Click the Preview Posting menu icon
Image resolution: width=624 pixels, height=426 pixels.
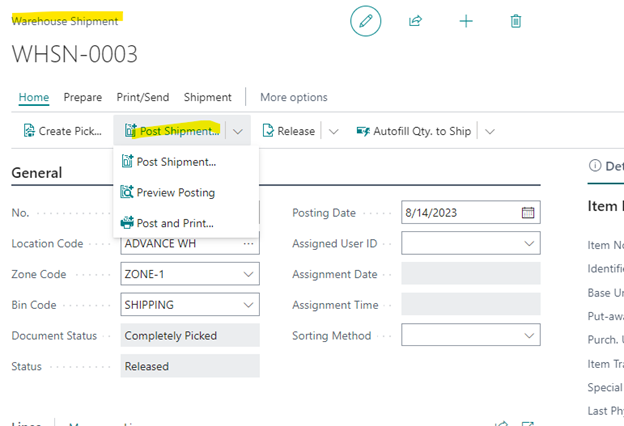[127, 192]
